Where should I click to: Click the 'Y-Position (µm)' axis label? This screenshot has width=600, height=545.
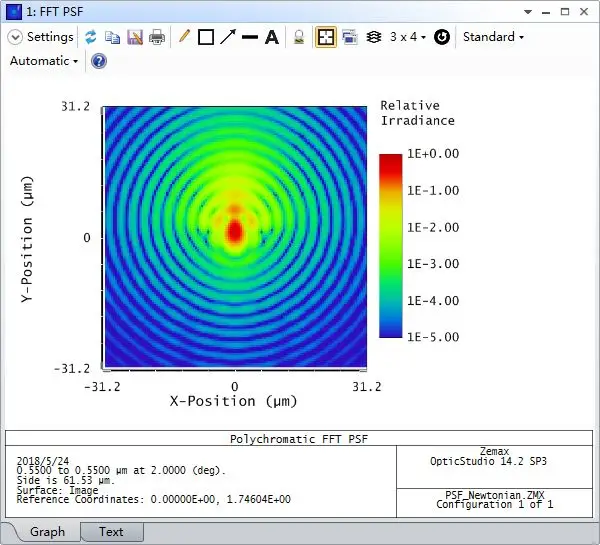[x=27, y=239]
